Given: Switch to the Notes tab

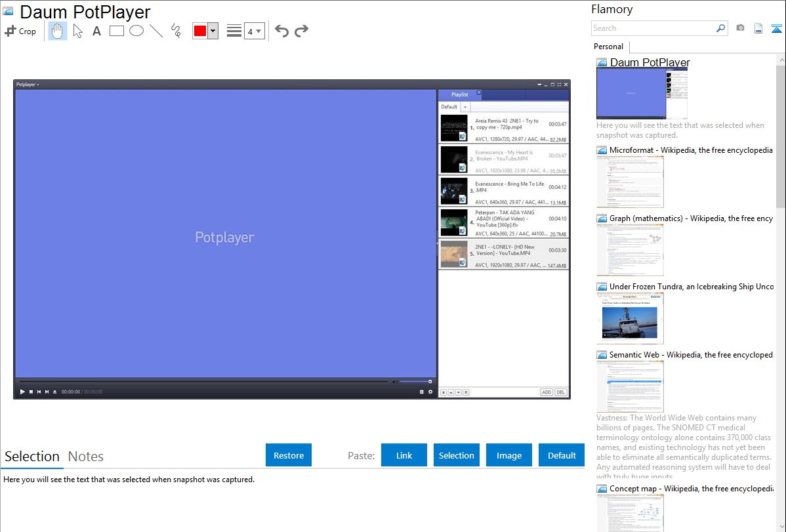Looking at the screenshot, I should (x=86, y=457).
